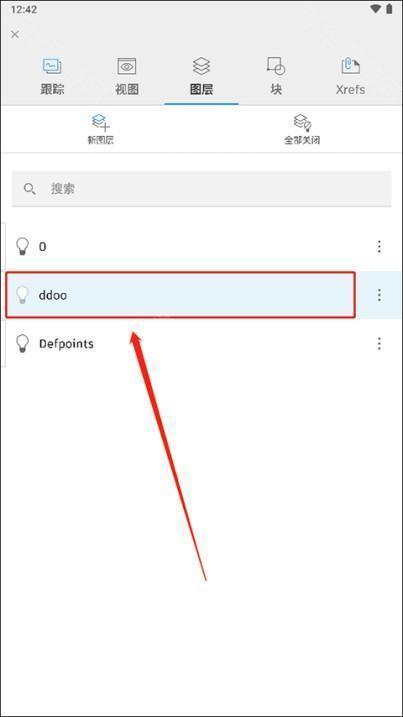Open the 块 blocks tab
Viewport: 403px width, 717px height.
pyautogui.click(x=276, y=77)
